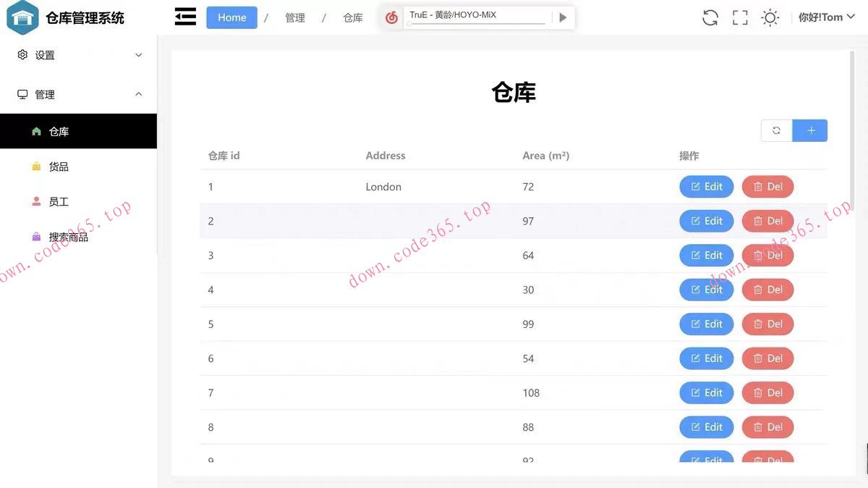Click the area value 72
The height and width of the screenshot is (488, 868).
pos(528,187)
